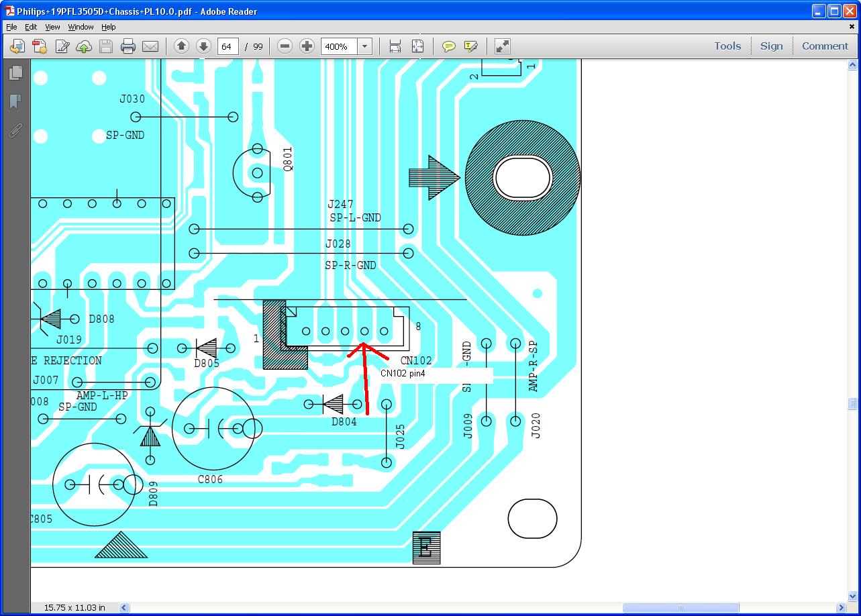Click the Print file icon
Image resolution: width=861 pixels, height=616 pixels.
pyautogui.click(x=128, y=46)
